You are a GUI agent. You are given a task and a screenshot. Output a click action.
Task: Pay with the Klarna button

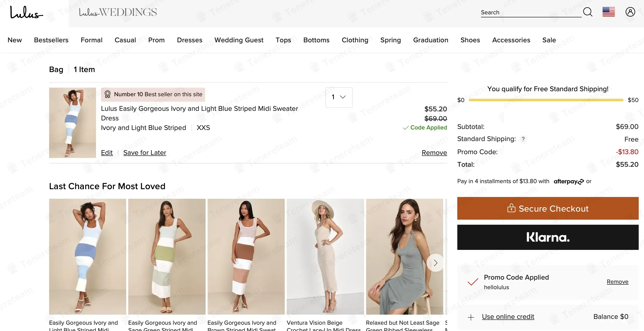[548, 237]
